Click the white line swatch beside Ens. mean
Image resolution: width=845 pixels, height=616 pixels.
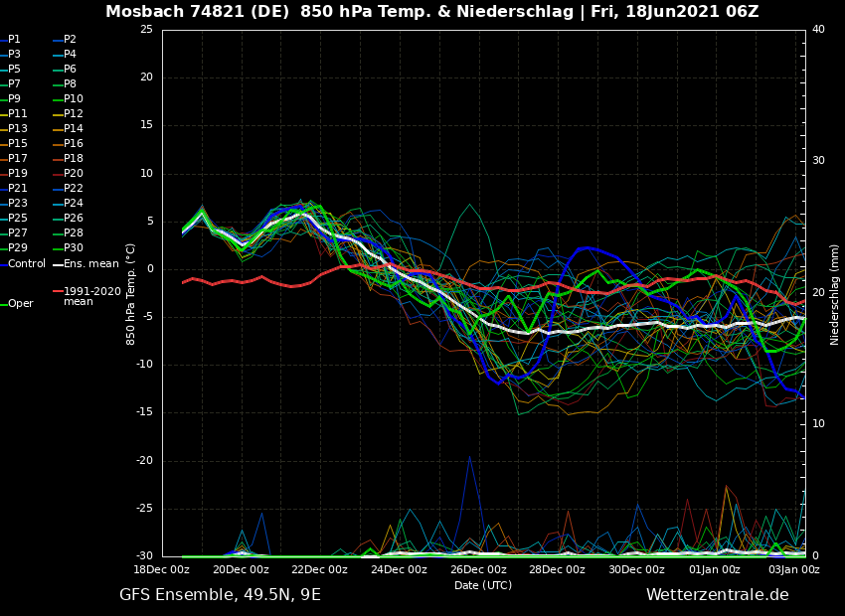tap(58, 264)
